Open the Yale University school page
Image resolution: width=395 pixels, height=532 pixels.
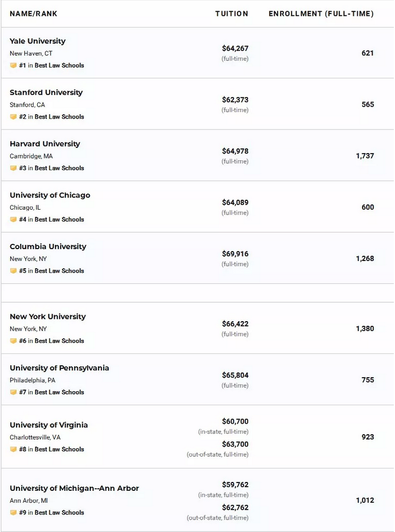click(38, 41)
